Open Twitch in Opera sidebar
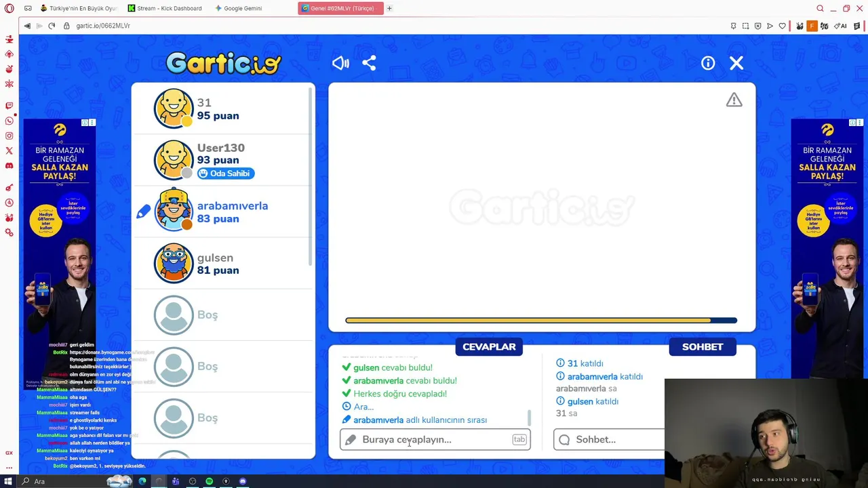Viewport: 868px width, 488px height. pos(9,106)
